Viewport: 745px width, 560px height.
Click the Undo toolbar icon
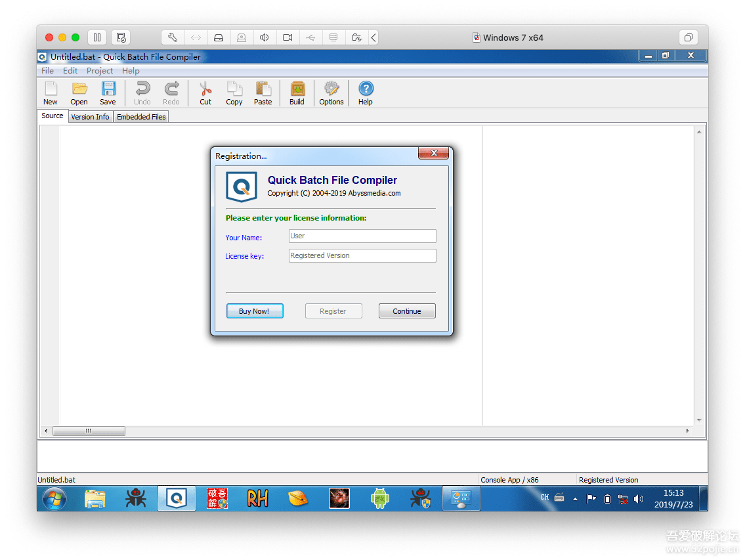click(142, 93)
